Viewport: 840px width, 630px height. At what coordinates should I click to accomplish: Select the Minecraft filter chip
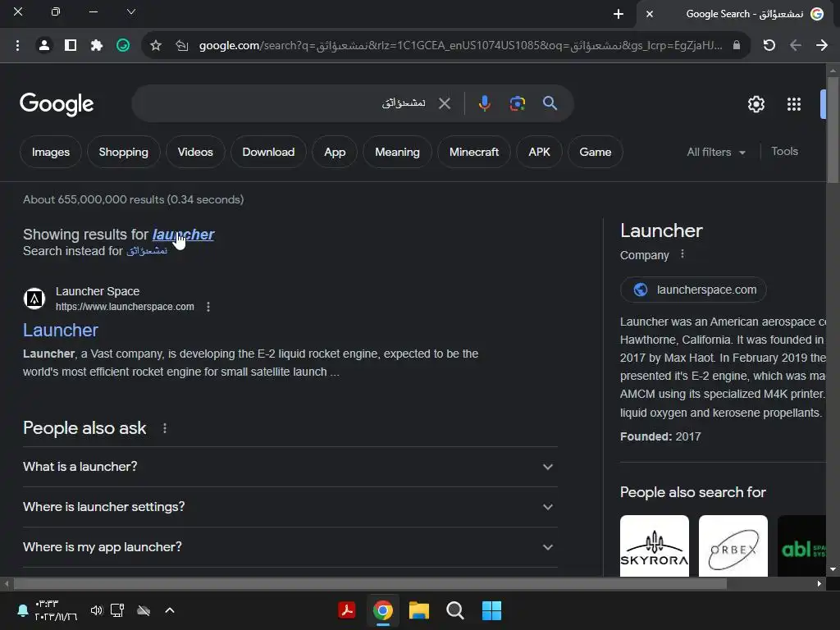tap(474, 152)
